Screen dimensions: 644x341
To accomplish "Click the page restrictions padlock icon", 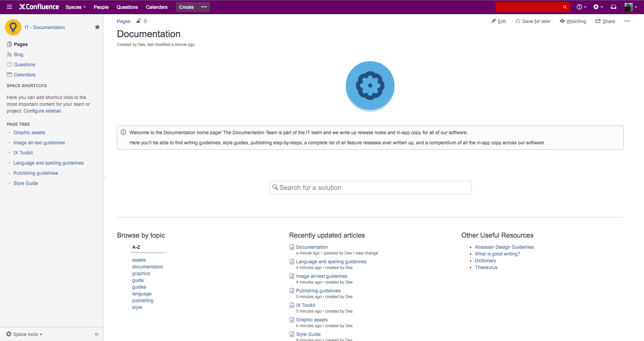I will point(139,21).
